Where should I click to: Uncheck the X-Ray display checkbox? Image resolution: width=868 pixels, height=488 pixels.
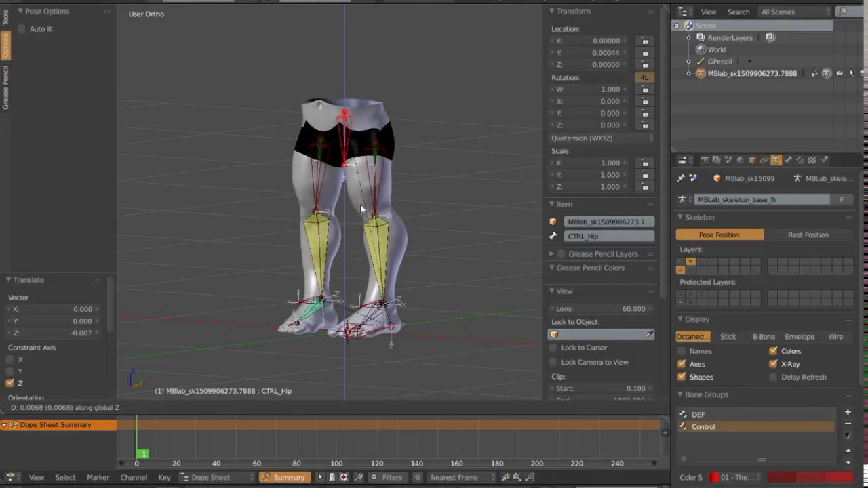pyautogui.click(x=773, y=364)
